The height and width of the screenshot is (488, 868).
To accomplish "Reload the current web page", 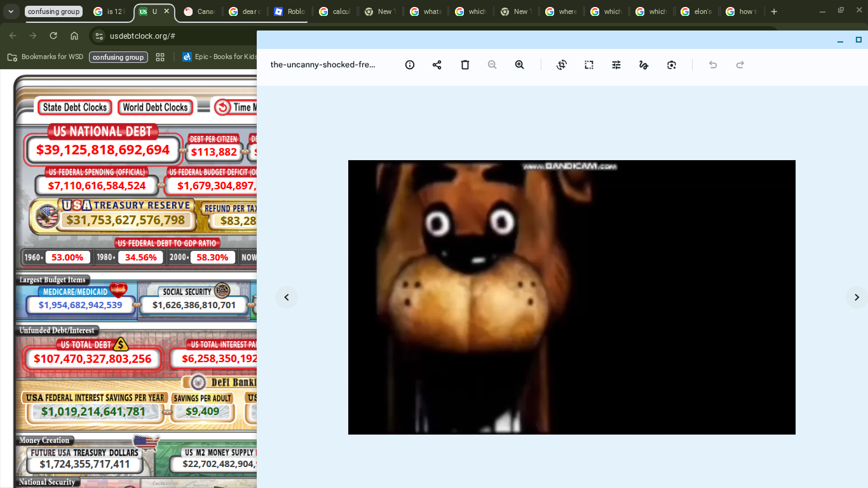I will click(x=53, y=36).
